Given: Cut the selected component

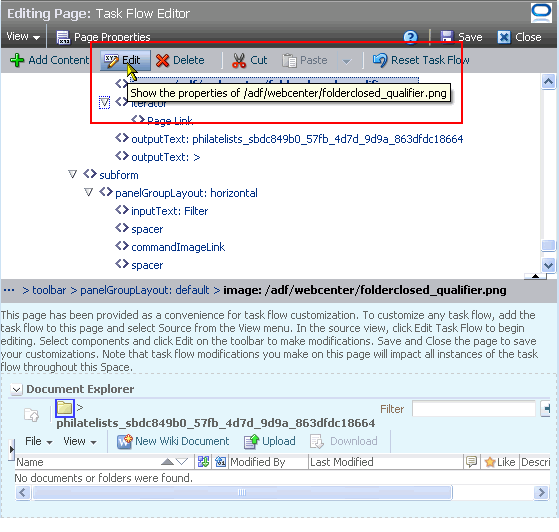Looking at the screenshot, I should 249,60.
